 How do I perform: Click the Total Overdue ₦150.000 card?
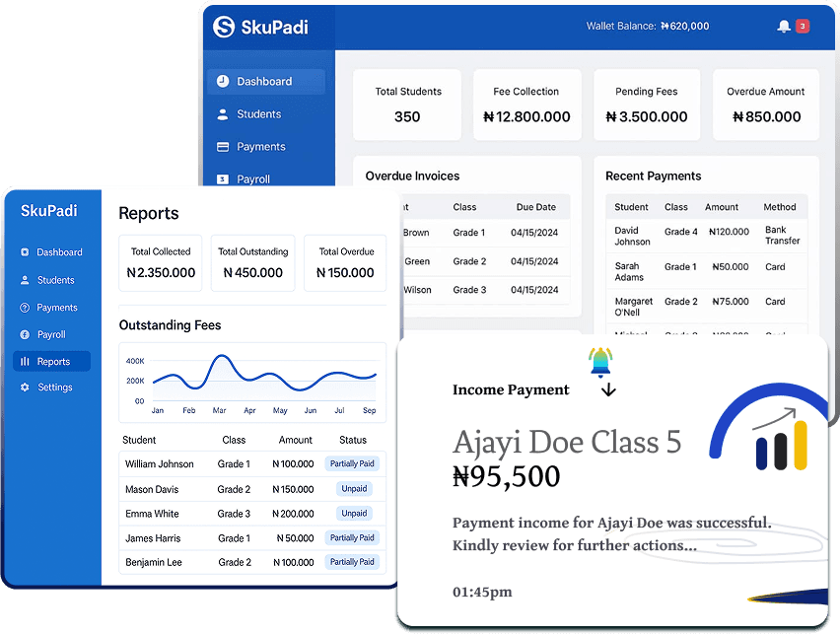tap(345, 263)
